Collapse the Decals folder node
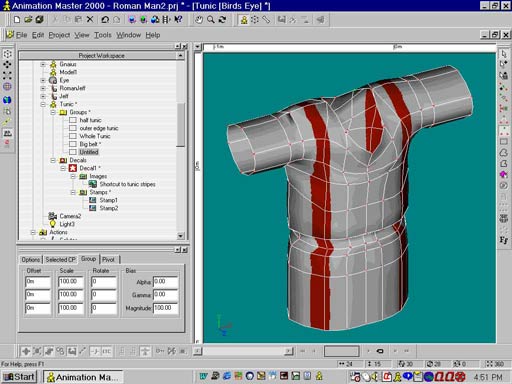 click(x=53, y=160)
